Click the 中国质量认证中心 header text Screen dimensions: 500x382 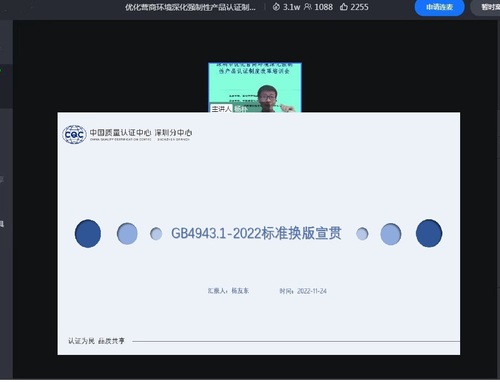(x=120, y=133)
